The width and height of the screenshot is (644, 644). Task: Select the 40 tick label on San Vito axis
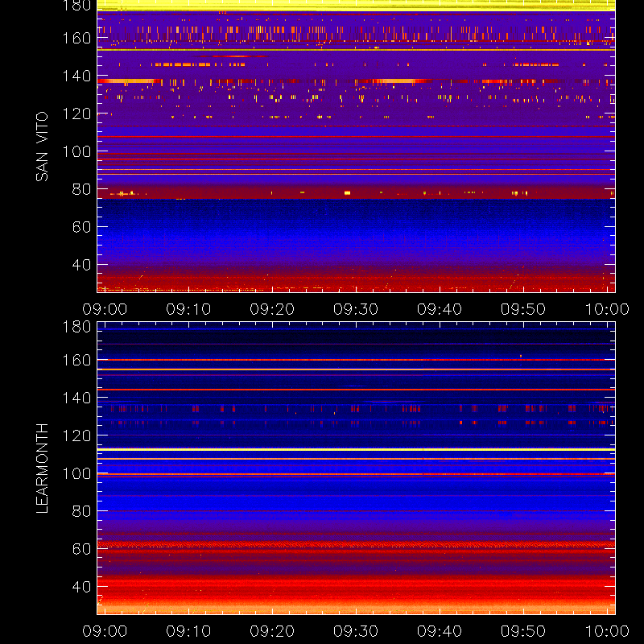(82, 265)
